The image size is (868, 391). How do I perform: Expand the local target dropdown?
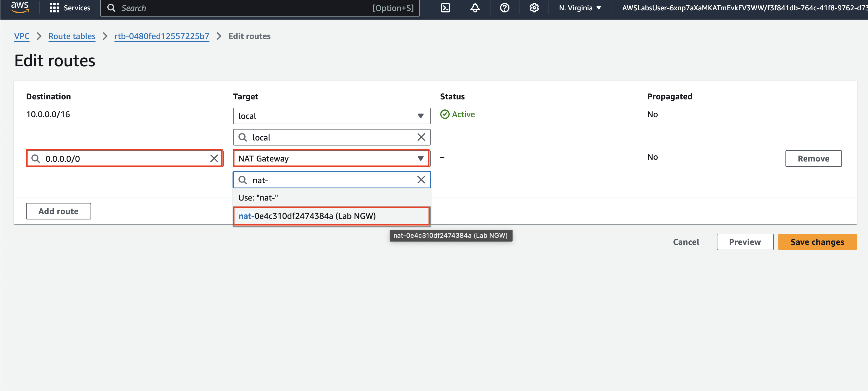(331, 116)
